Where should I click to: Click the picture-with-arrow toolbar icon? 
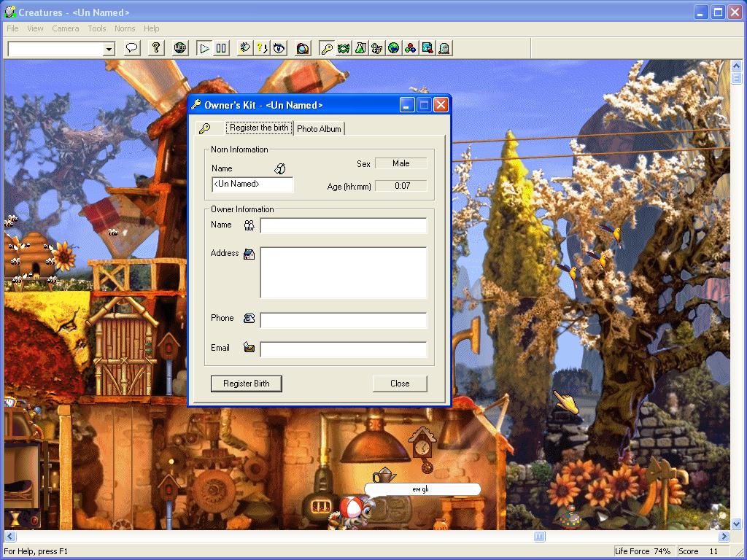(427, 48)
